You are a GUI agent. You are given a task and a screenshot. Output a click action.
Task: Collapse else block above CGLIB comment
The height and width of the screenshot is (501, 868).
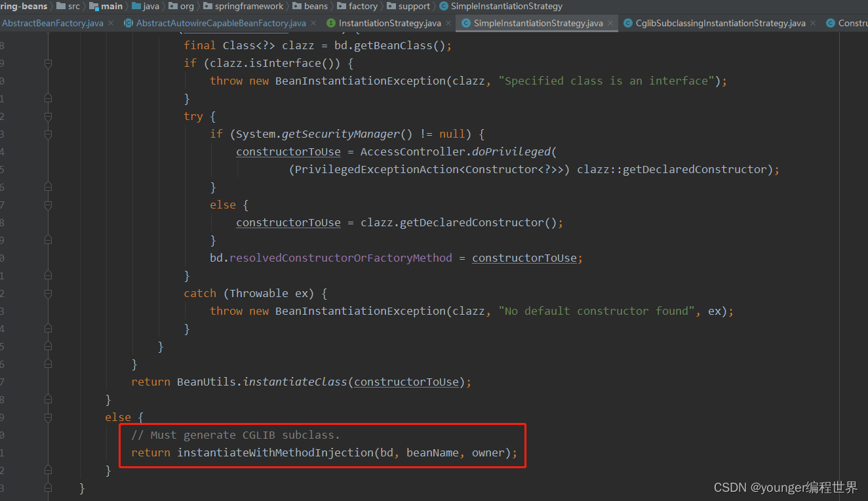pos(48,417)
